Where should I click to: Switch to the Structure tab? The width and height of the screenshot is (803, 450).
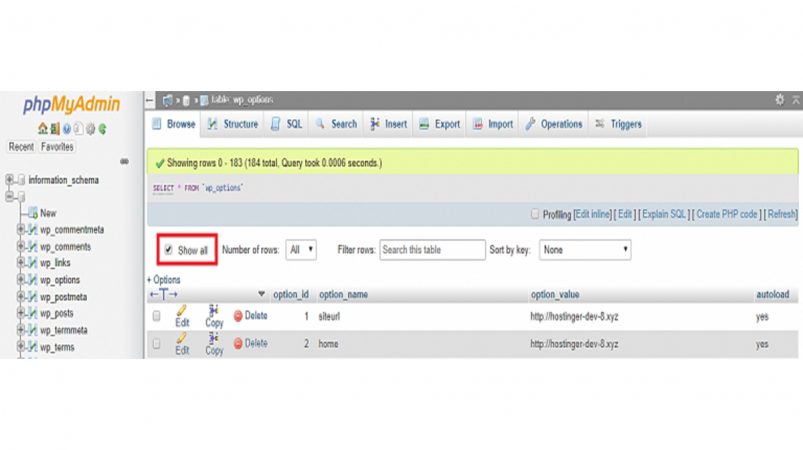click(233, 124)
